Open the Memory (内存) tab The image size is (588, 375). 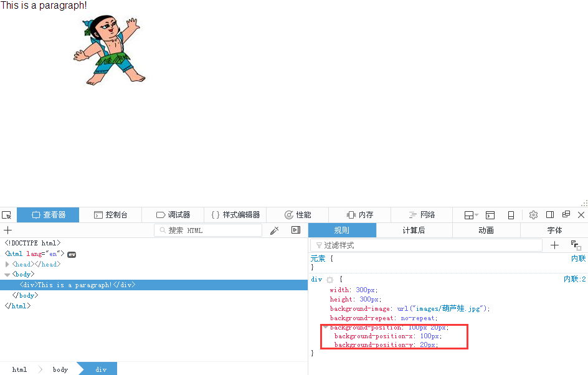coord(359,215)
